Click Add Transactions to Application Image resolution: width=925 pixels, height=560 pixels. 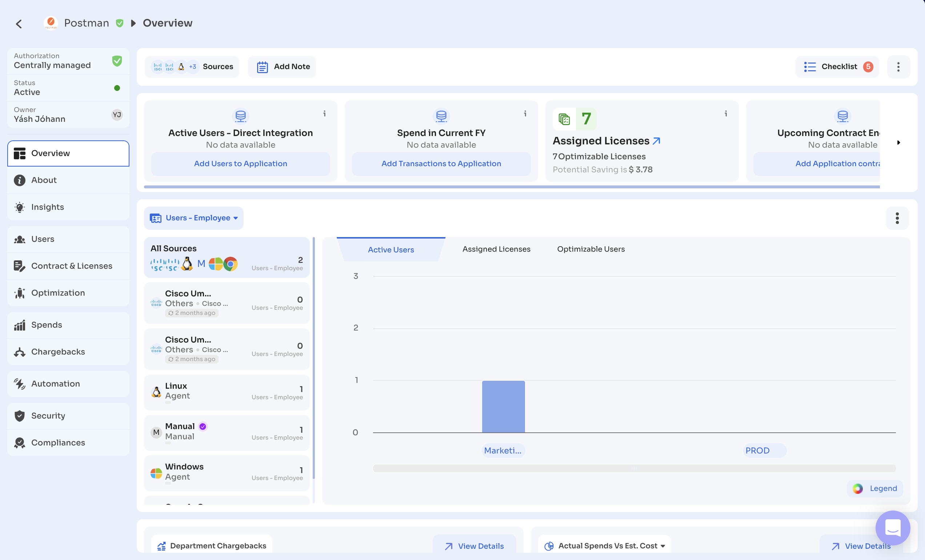click(x=441, y=164)
